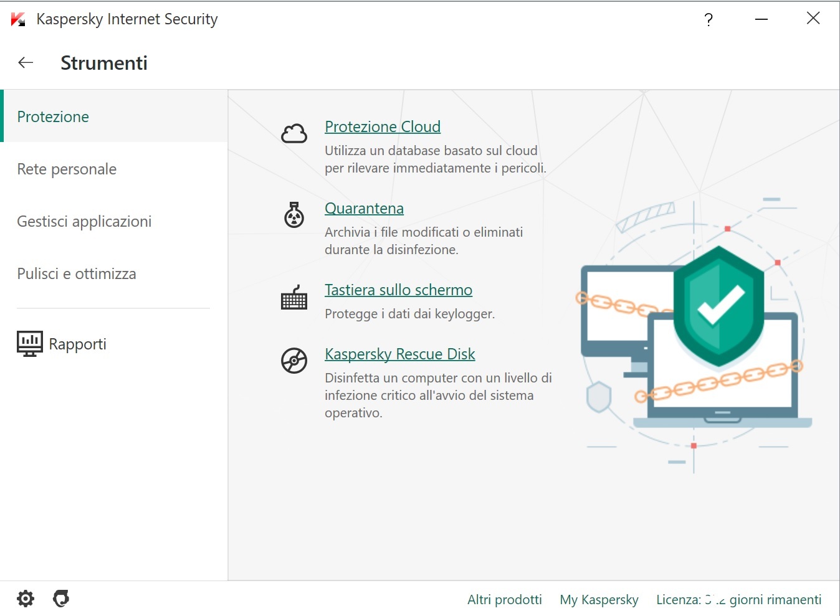Click the description 'Protegge i dati dai keylogger.'
This screenshot has height=616, width=840.
409,314
